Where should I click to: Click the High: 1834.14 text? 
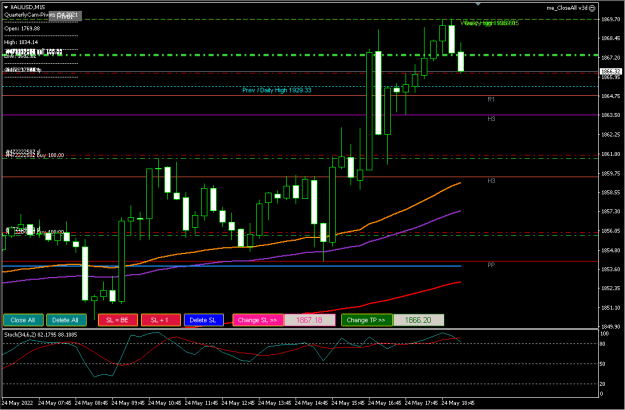point(21,42)
